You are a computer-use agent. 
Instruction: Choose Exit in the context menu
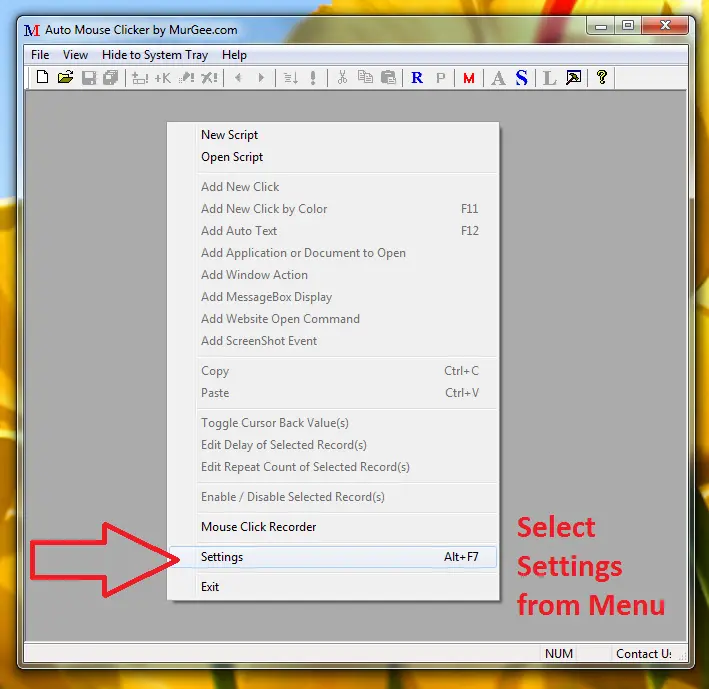(x=333, y=587)
